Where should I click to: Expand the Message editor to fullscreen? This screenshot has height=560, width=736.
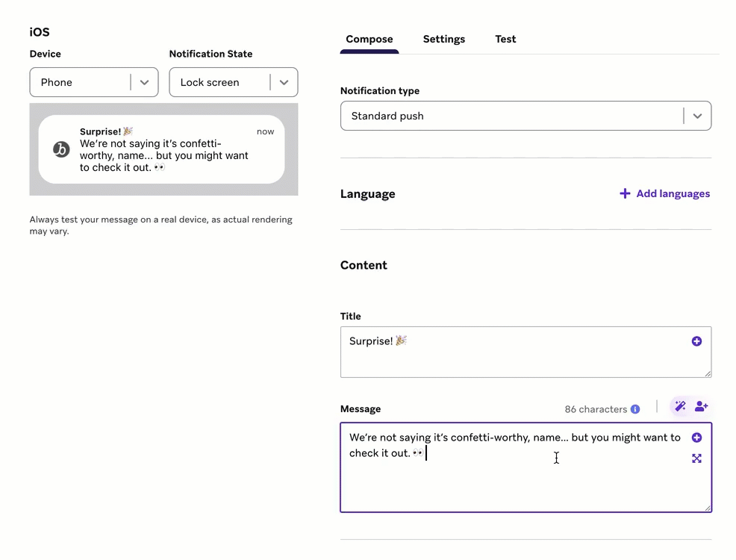point(696,458)
